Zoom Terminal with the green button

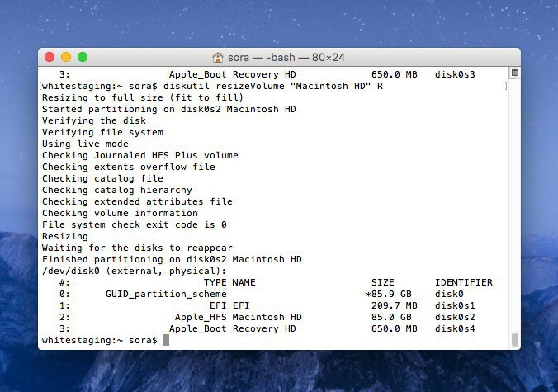point(83,57)
